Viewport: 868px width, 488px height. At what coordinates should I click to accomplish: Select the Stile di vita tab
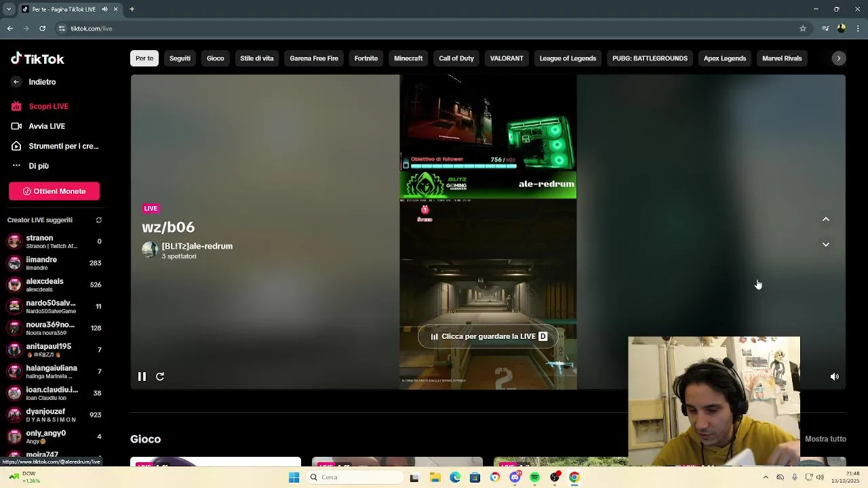[256, 58]
